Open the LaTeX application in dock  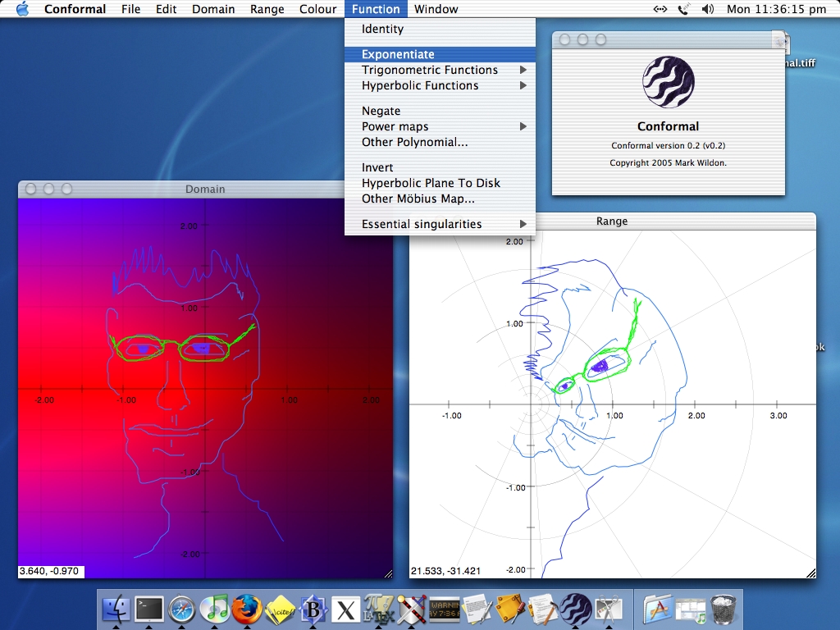tap(379, 609)
